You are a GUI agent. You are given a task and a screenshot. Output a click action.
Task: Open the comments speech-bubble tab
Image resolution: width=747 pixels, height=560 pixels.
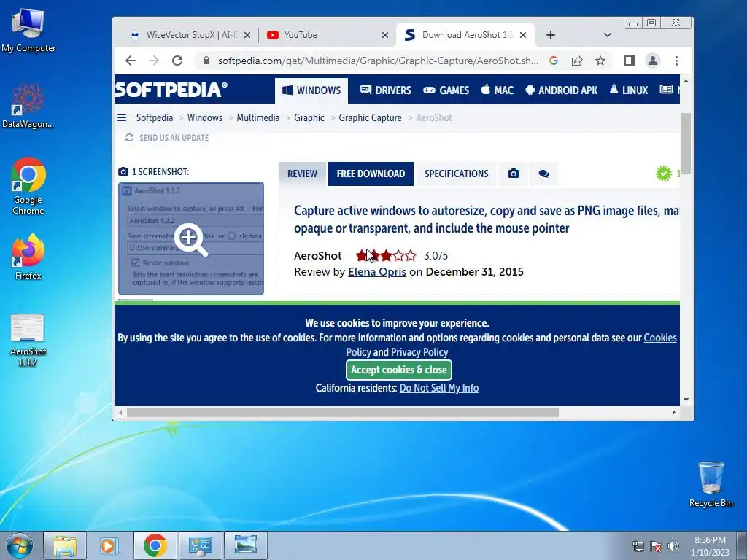[x=543, y=174]
